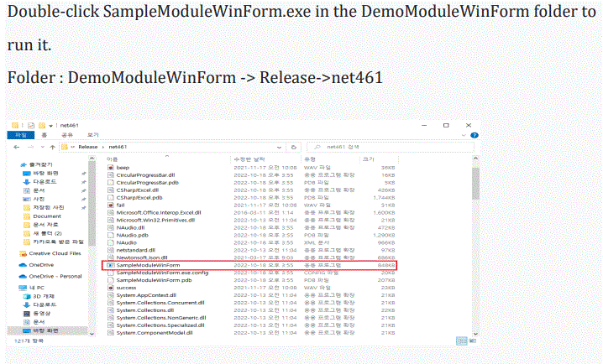Select the success WAV file icon
Image resolution: width=603 pixels, height=364 pixels.
[111, 288]
